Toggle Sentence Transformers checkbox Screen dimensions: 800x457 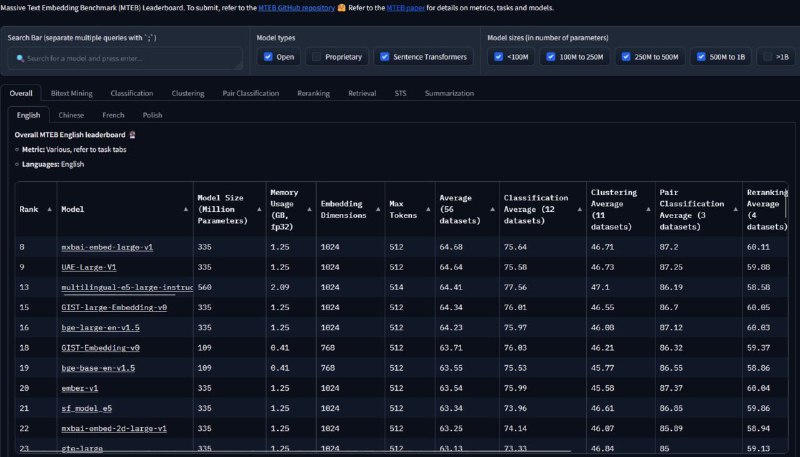click(x=385, y=57)
